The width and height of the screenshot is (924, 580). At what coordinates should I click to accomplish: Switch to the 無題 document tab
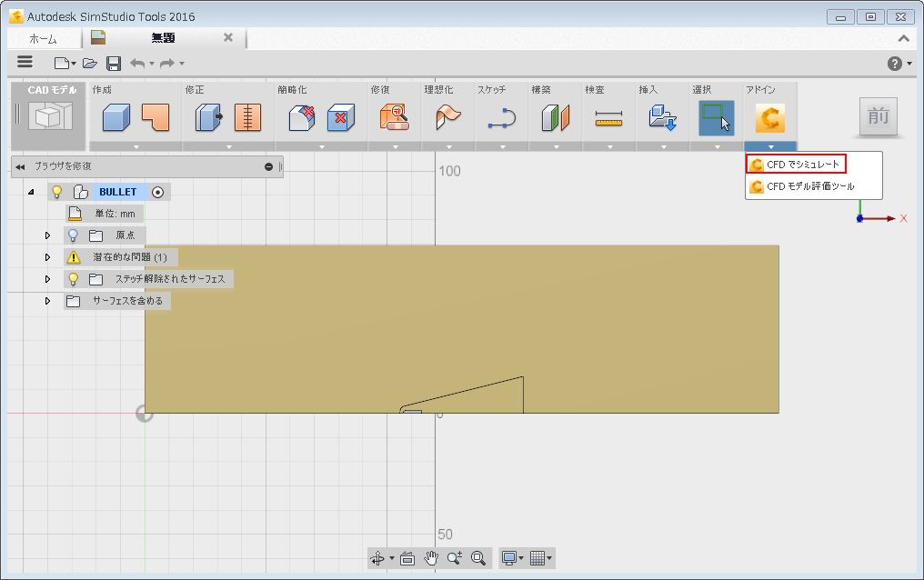click(163, 38)
